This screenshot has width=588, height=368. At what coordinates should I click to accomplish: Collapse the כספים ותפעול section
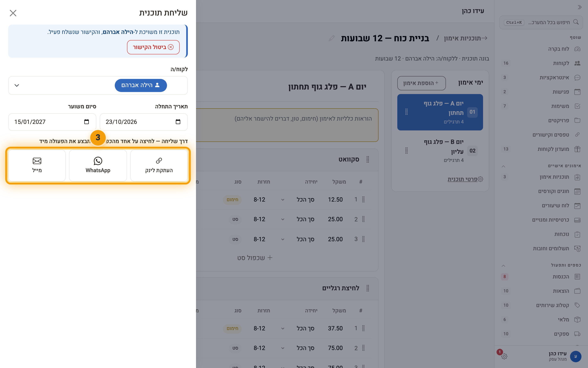(503, 266)
